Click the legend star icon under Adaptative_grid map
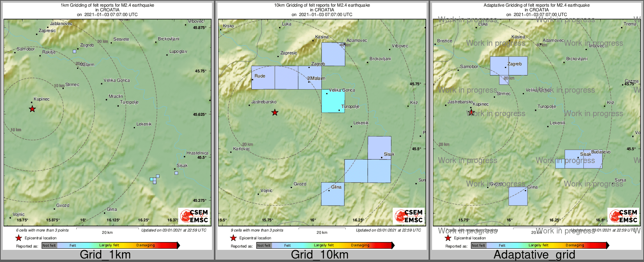Viewport: 644px width, 262px height. pos(448,238)
